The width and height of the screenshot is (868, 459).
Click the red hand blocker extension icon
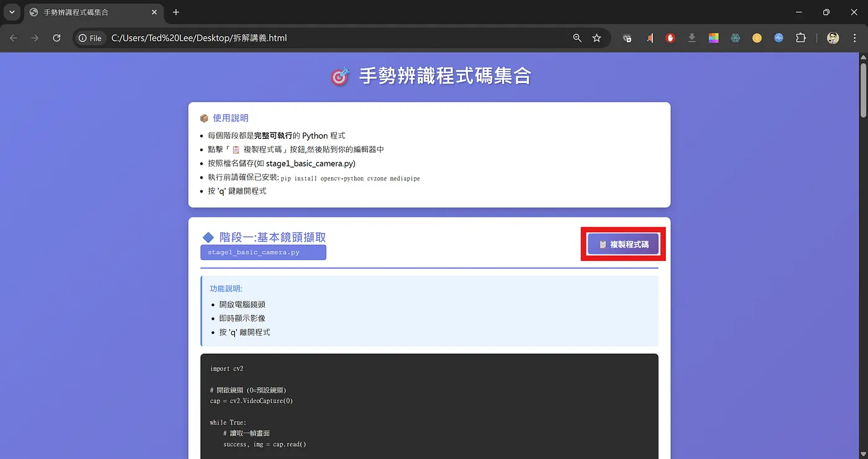click(x=670, y=38)
